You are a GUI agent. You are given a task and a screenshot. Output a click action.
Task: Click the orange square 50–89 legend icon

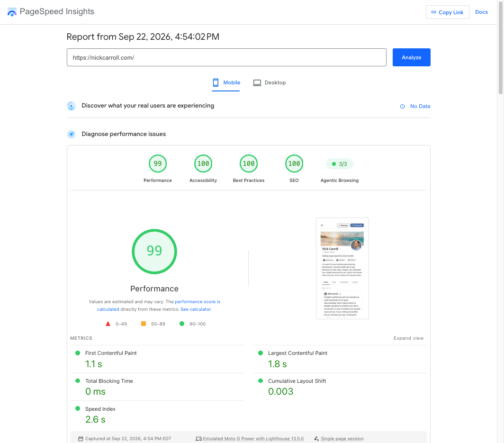coord(144,324)
